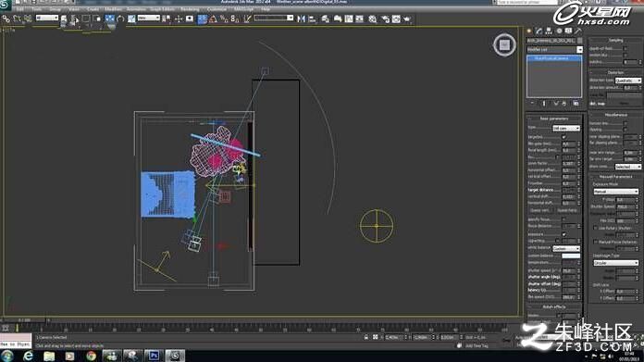Open the Graph Editors menu
The width and height of the screenshot is (644, 362).
point(162,8)
